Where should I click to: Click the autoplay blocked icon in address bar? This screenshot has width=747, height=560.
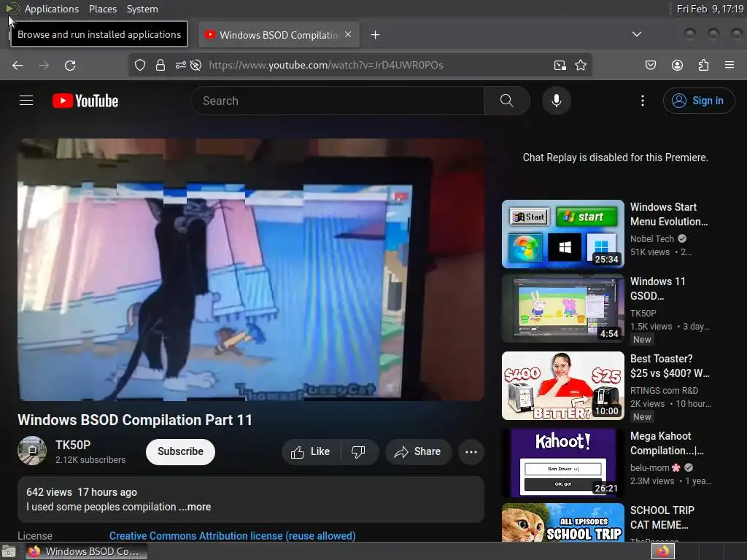(x=196, y=65)
